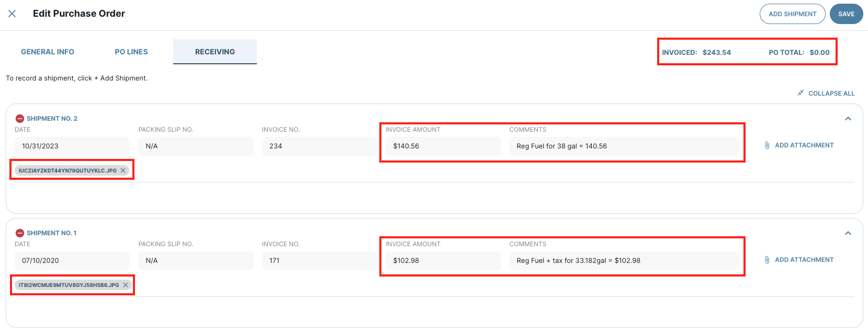Click the Edit Purchase Order title
Image resolution: width=868 pixels, height=334 pixels.
click(x=79, y=14)
